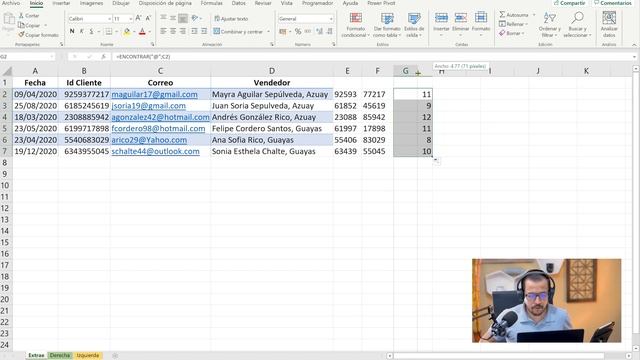640x360 pixels.
Task: Toggle italic (K) formatting
Action: 82,31
